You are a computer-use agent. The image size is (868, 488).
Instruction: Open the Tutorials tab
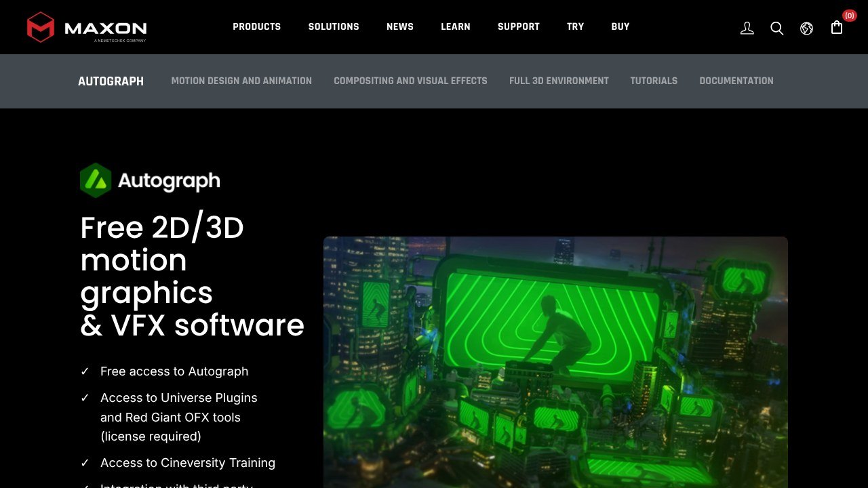[x=654, y=81]
